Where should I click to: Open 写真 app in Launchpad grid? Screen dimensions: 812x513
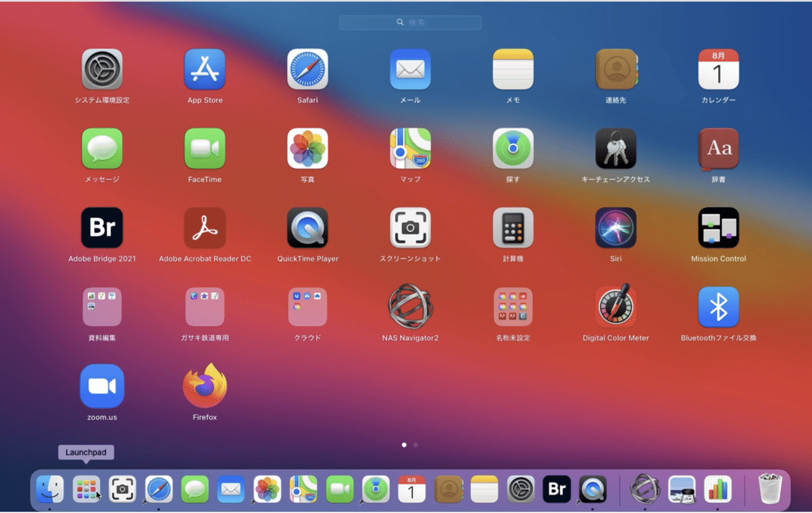click(308, 148)
